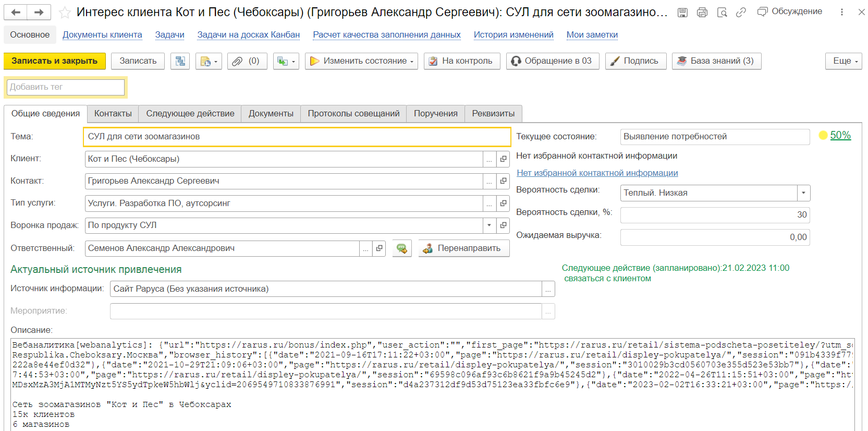Add this form to favorites with the star
Image resolution: width=868 pixels, height=431 pixels.
pyautogui.click(x=65, y=13)
